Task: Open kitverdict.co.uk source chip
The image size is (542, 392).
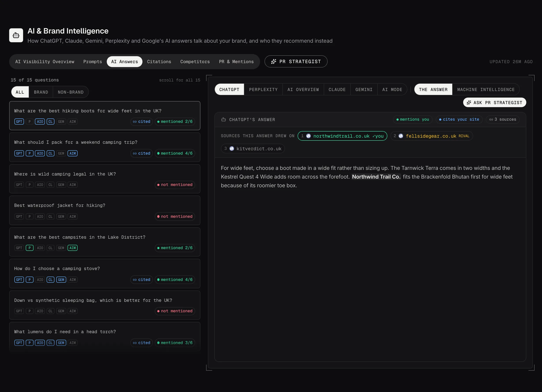Action: tap(253, 149)
